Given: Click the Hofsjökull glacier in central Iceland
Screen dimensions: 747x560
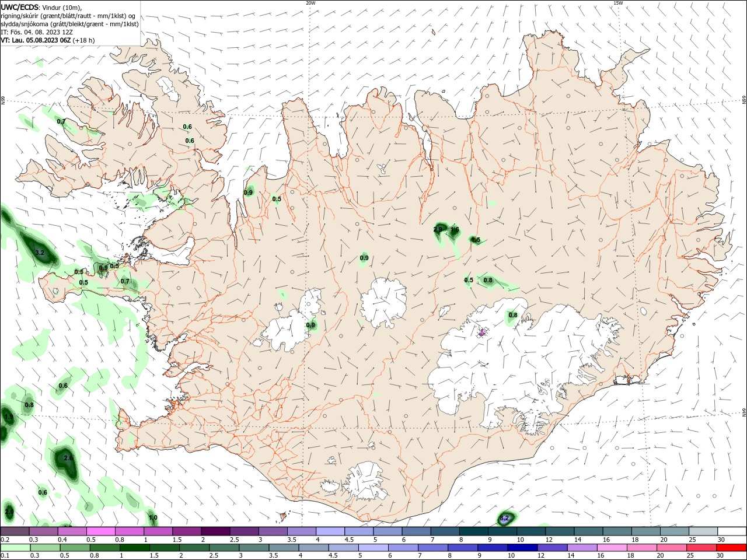Looking at the screenshot, I should (383, 302).
